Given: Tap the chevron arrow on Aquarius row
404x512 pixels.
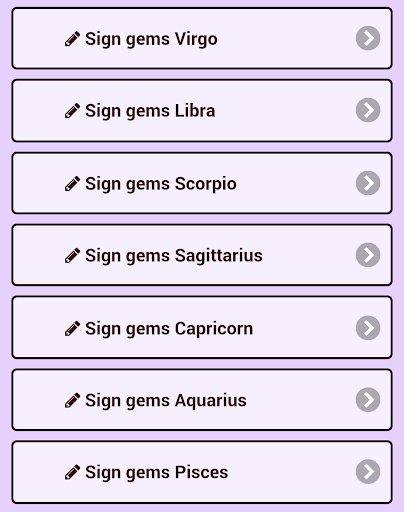Looking at the screenshot, I should click(368, 400).
